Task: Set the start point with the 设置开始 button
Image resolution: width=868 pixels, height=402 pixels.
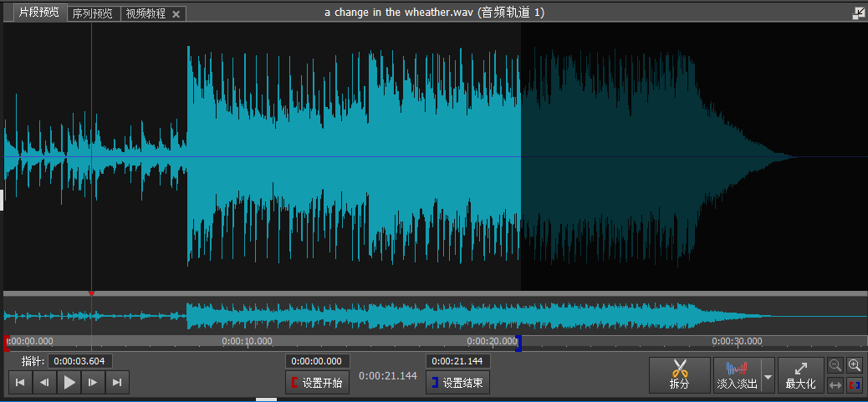Action: [x=318, y=383]
